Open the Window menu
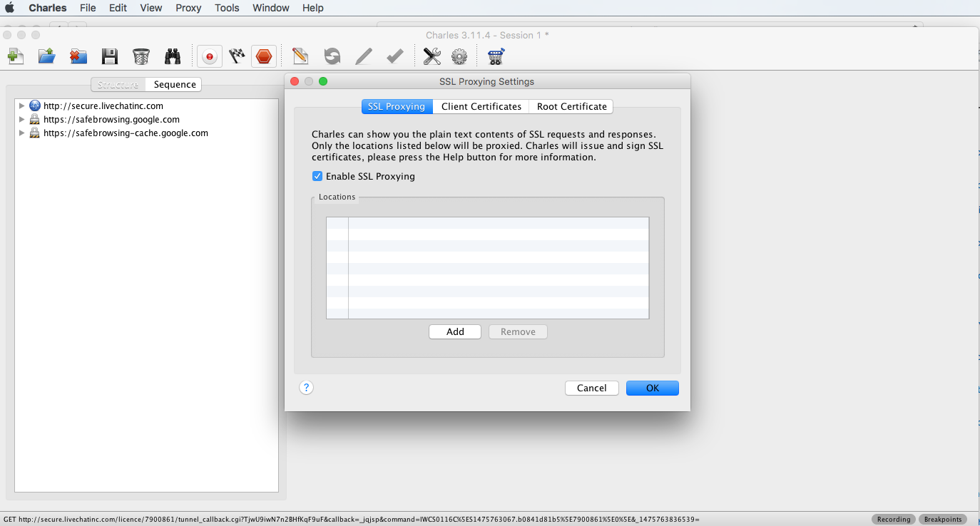The height and width of the screenshot is (526, 980). pos(271,8)
